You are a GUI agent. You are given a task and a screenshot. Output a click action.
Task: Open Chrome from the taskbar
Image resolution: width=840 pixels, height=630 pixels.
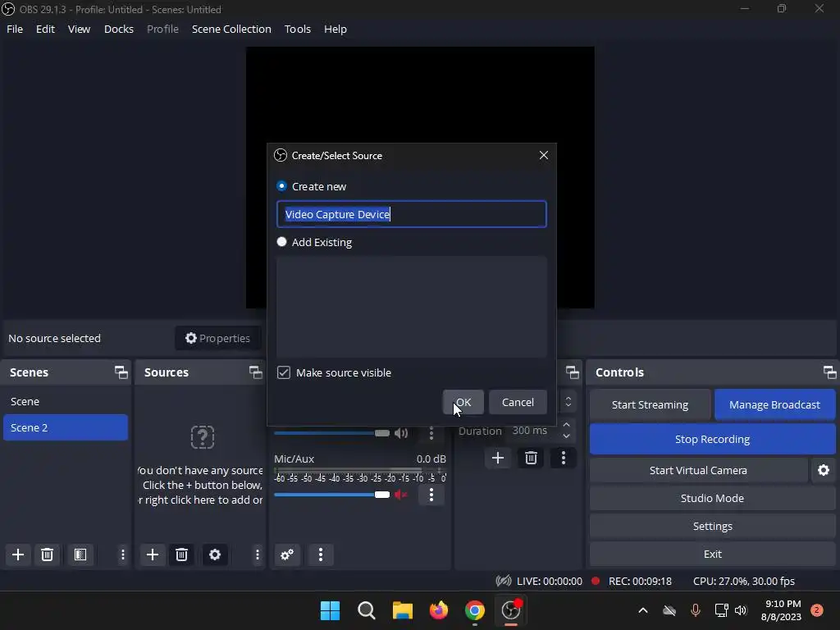click(475, 610)
